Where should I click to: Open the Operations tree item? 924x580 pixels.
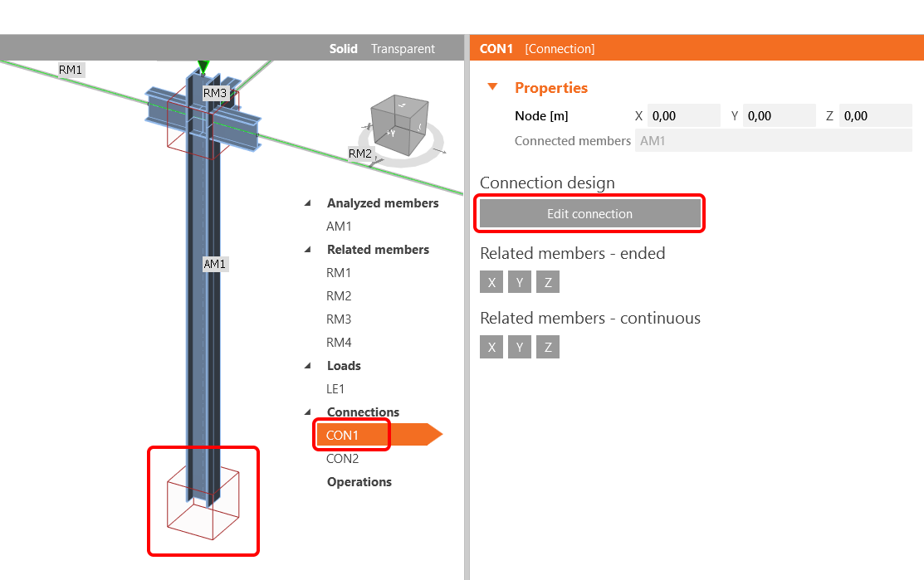click(359, 481)
